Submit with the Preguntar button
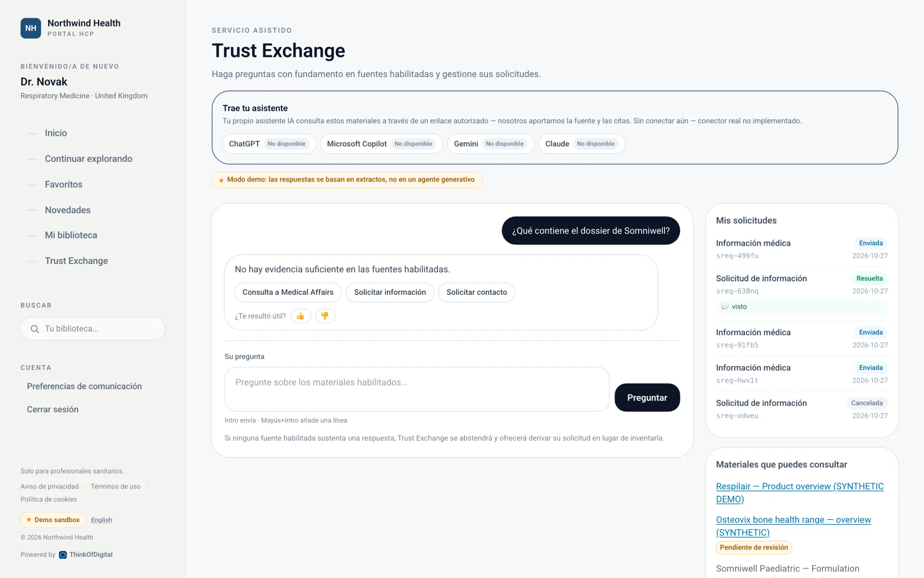 pyautogui.click(x=647, y=397)
